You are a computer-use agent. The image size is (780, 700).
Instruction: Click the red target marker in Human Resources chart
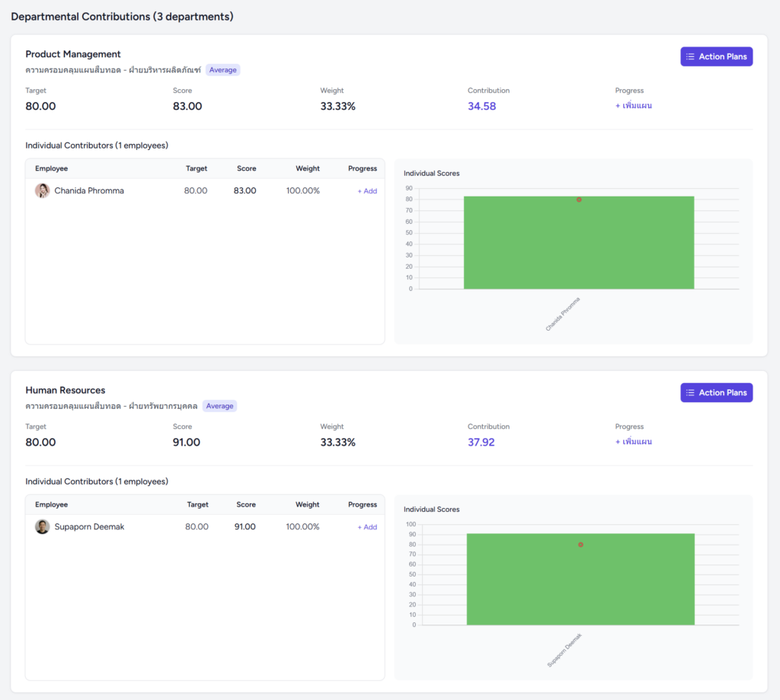(580, 545)
